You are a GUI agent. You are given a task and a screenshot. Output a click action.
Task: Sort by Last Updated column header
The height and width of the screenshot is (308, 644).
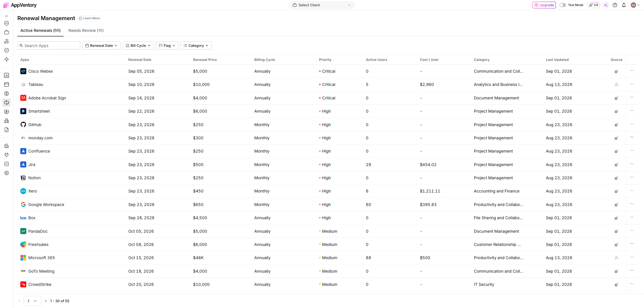[557, 60]
